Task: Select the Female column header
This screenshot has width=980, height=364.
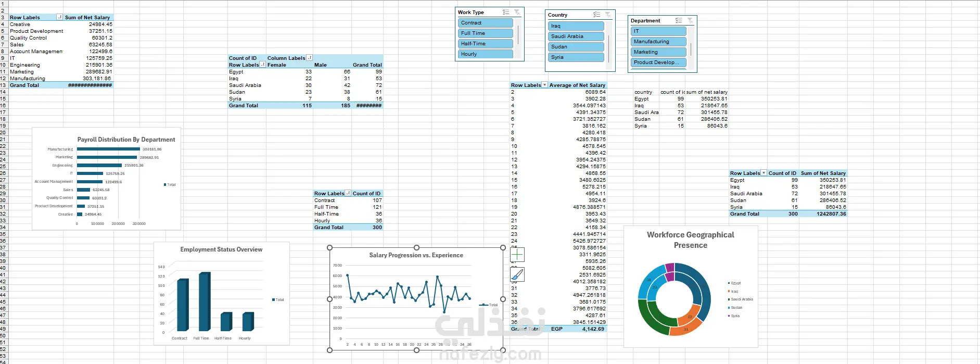Action: point(289,65)
